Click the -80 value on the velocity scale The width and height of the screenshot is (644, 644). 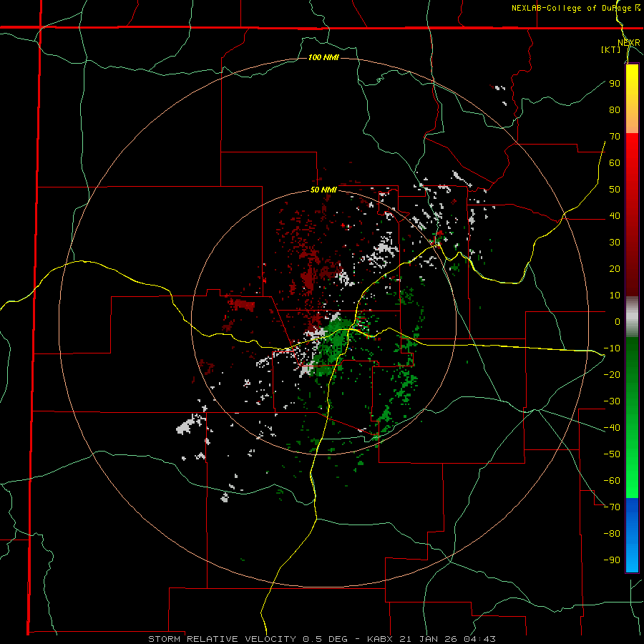pos(612,534)
